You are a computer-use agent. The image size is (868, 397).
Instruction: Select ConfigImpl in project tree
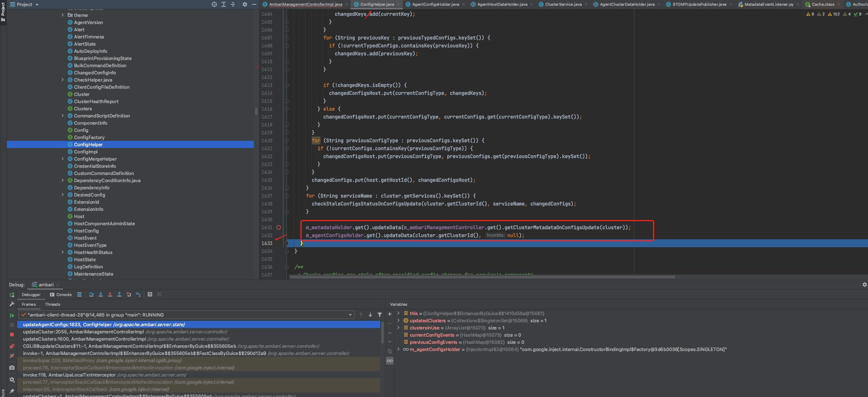tap(86, 152)
